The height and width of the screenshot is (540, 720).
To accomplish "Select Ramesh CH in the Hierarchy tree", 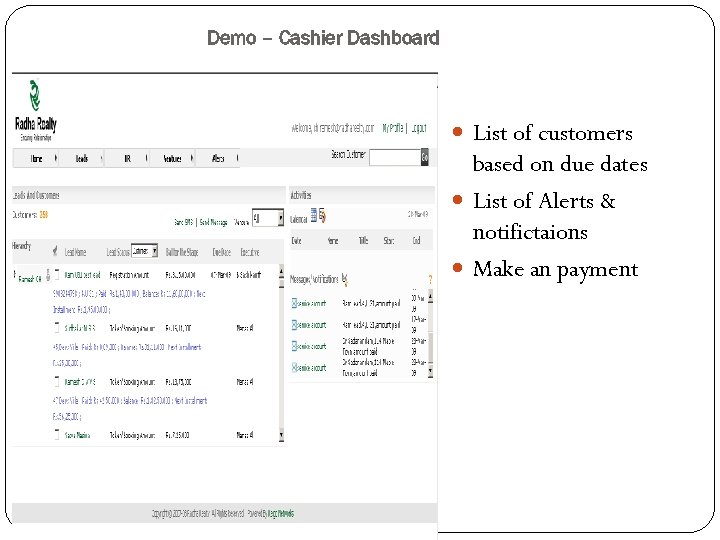I will click(30, 279).
